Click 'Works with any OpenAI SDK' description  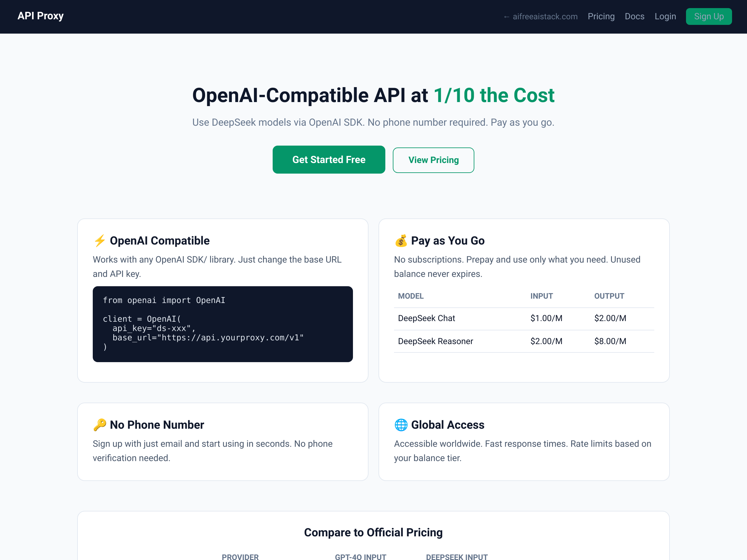[217, 267]
